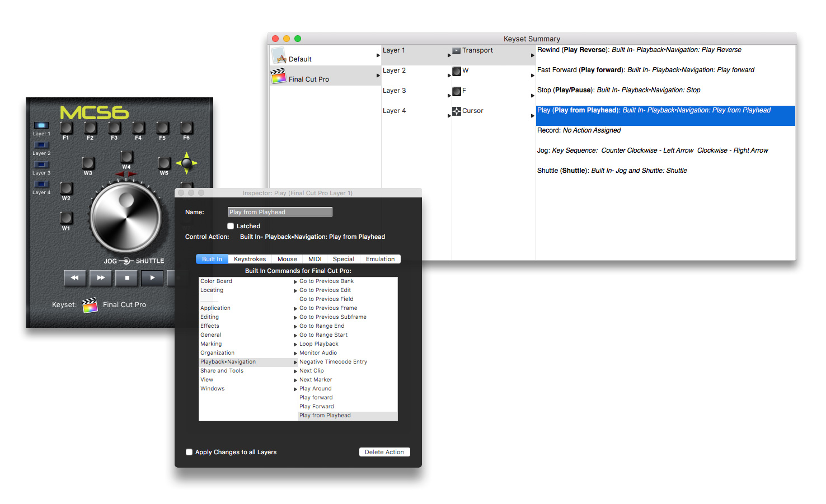Screen dimensions: 826x504
Task: Click the W4 button above the jog wheel
Action: click(x=126, y=157)
